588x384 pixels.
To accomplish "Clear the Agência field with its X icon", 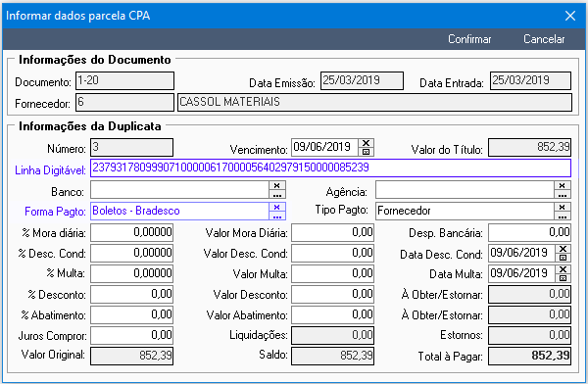I will coord(563,185).
